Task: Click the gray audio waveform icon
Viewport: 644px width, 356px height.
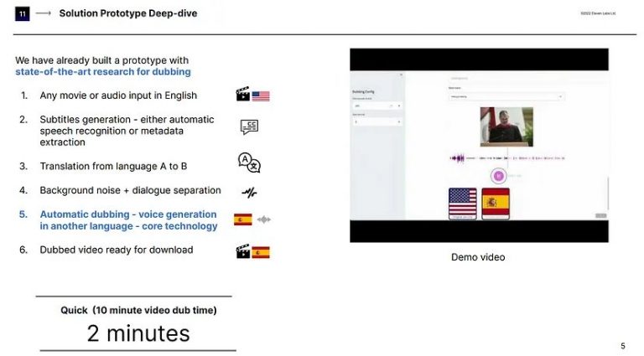Action: 264,220
